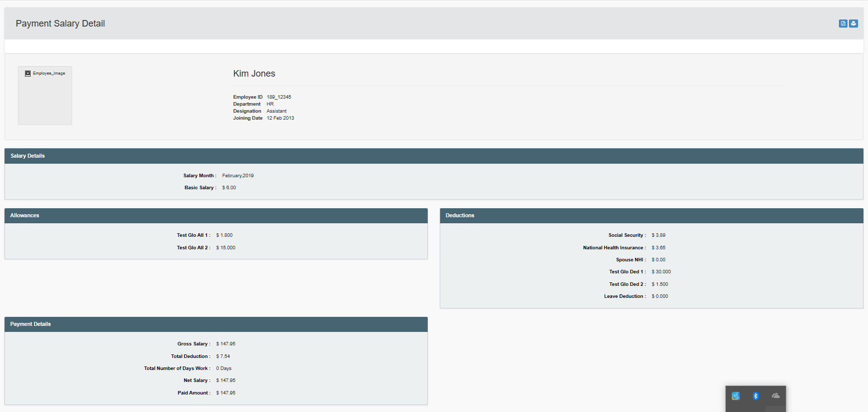This screenshot has width=868, height=412.
Task: Select the Allowances panel header
Action: tap(25, 216)
